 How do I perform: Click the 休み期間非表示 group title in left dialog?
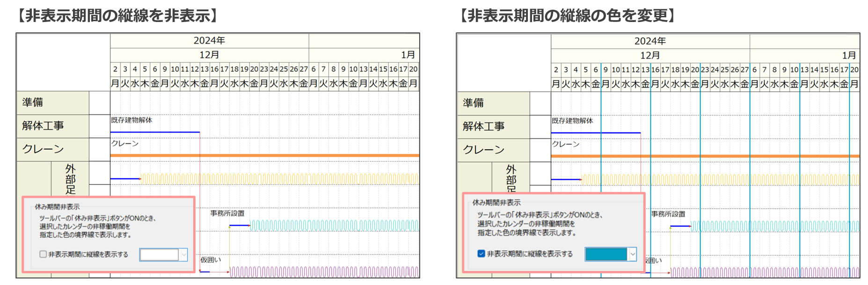(57, 207)
